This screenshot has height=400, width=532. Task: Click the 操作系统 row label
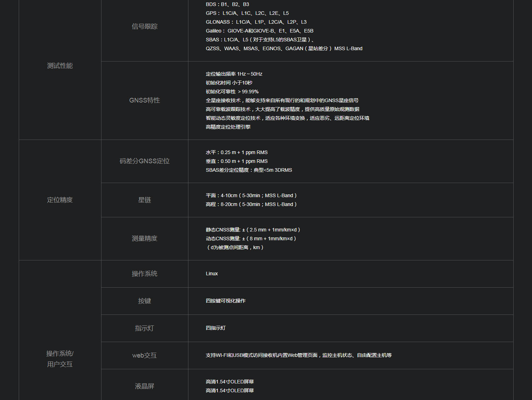145,274
